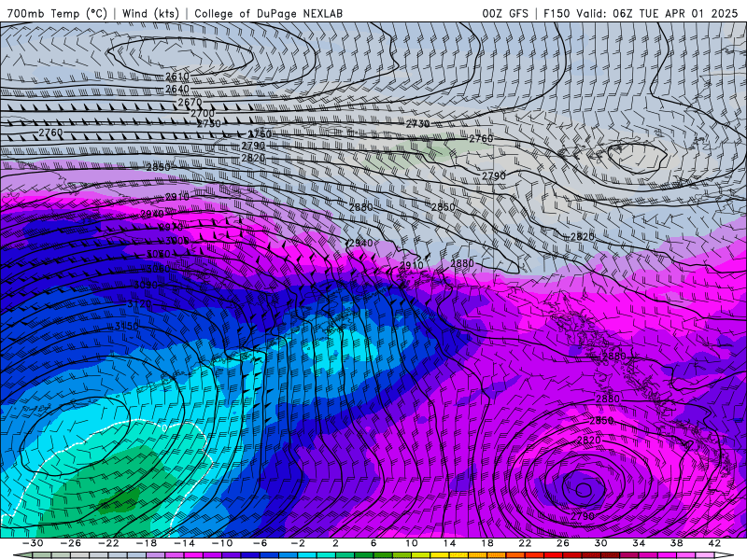Image resolution: width=747 pixels, height=560 pixels.
Task: Click the 2970 contour label
Action: [171, 227]
